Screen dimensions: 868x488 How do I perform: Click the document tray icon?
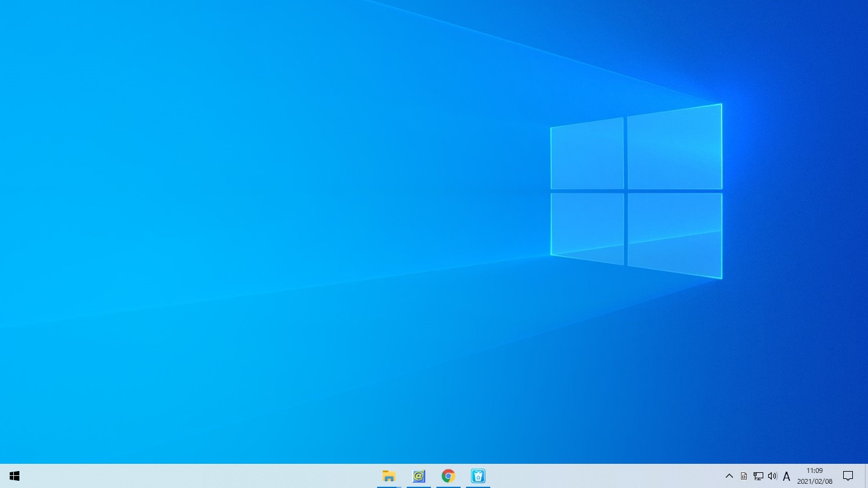(744, 476)
